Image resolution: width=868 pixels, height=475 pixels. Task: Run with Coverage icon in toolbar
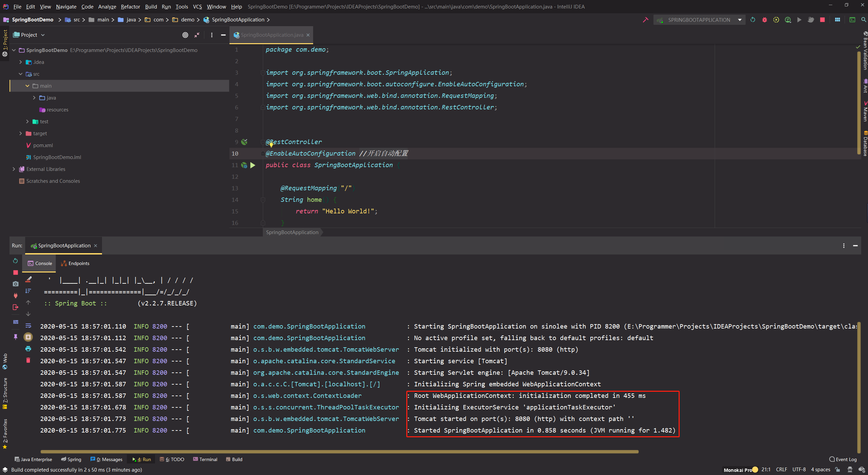point(776,20)
